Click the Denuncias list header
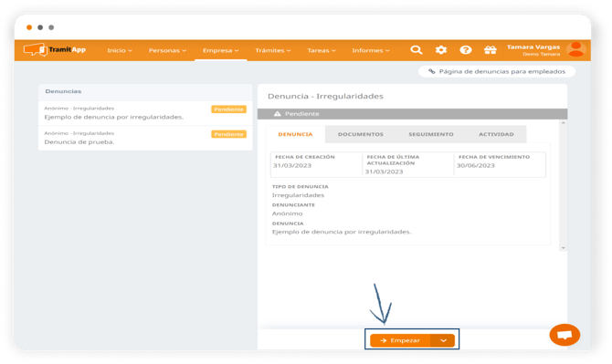Image resolution: width=612 pixels, height=364 pixels. [145, 91]
